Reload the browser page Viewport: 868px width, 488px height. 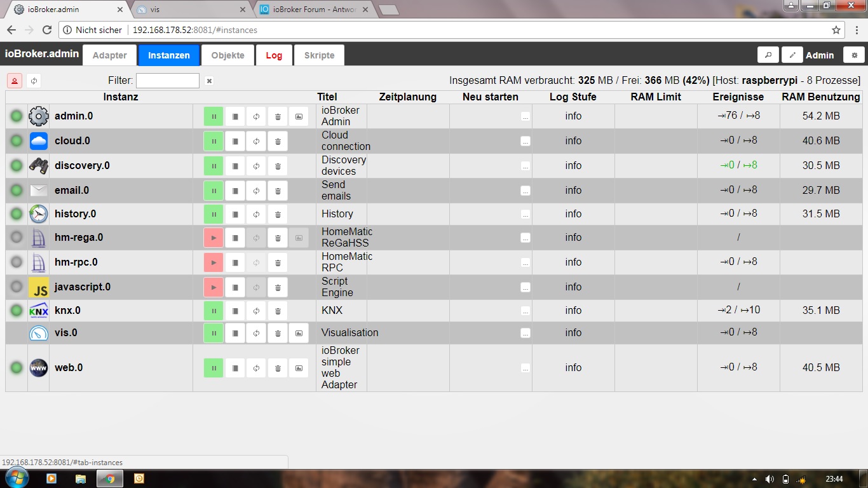tap(46, 30)
